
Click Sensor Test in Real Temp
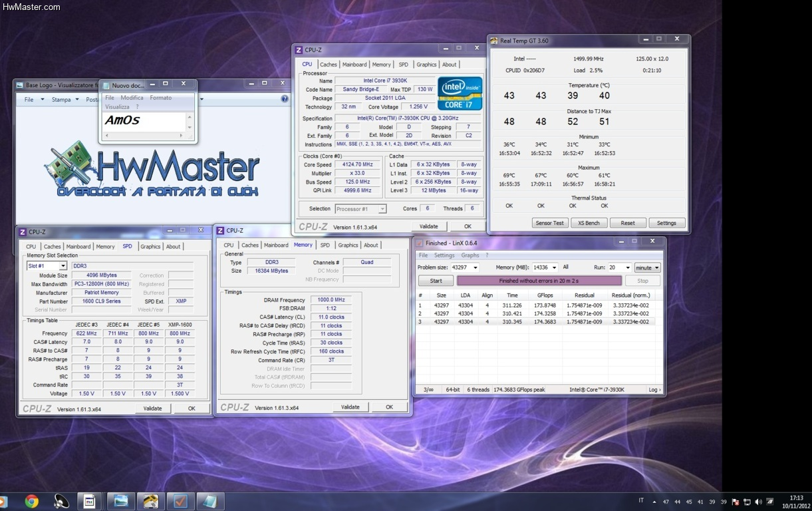(549, 223)
